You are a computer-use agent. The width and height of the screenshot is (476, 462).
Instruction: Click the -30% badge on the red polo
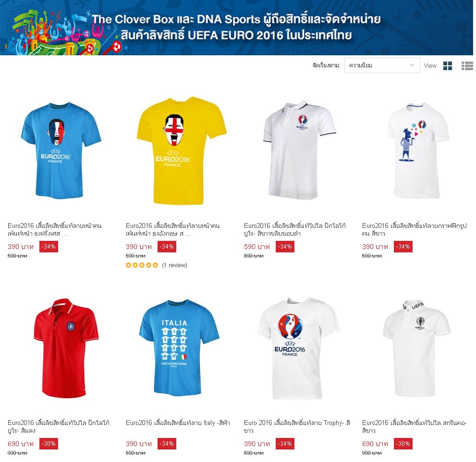(x=49, y=444)
